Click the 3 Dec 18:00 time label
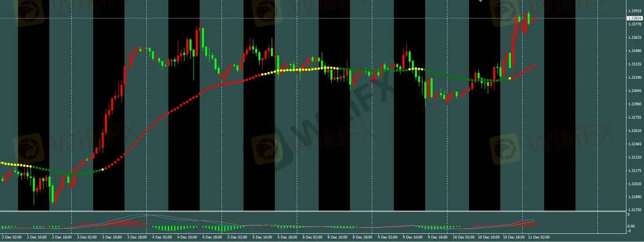Screen dimensions: 644x242 pos(137,237)
